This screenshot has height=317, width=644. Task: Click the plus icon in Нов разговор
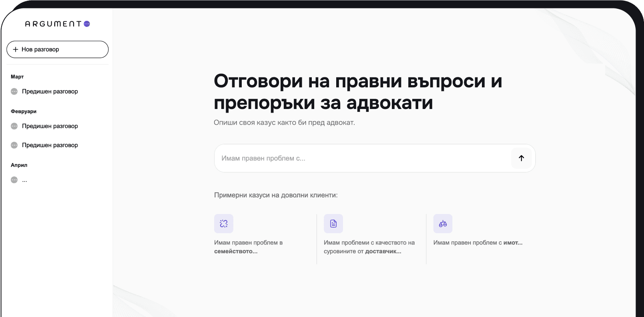click(16, 49)
